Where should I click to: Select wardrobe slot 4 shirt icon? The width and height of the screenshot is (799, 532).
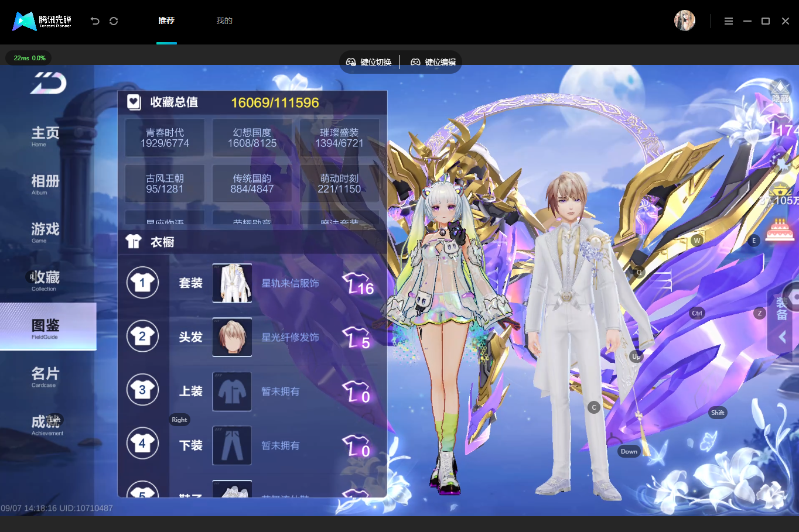coord(142,444)
